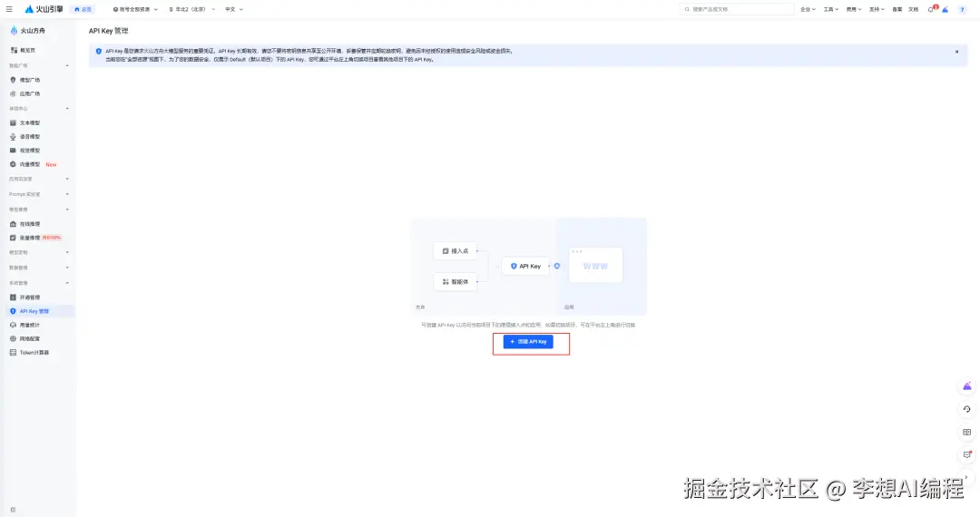Open 批量推理 in the sidebar
Viewport: 980px width, 517px height.
pos(35,238)
